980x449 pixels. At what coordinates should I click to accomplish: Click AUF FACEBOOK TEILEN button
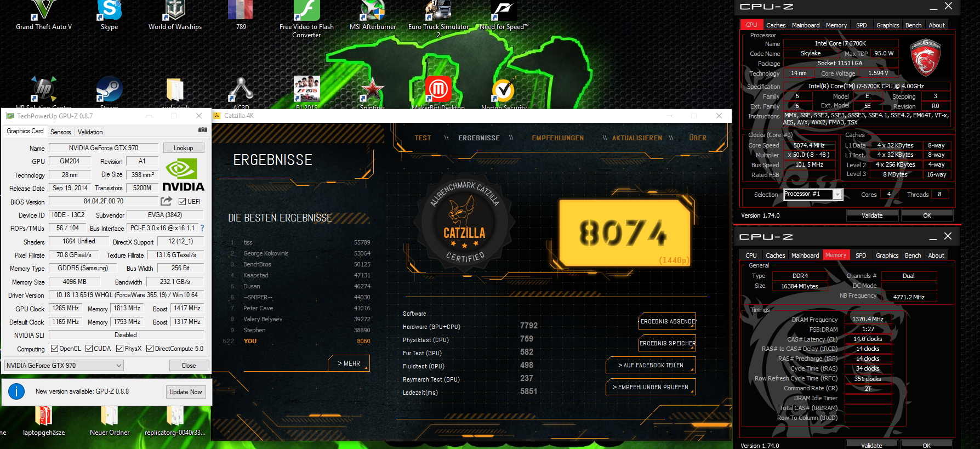click(651, 365)
